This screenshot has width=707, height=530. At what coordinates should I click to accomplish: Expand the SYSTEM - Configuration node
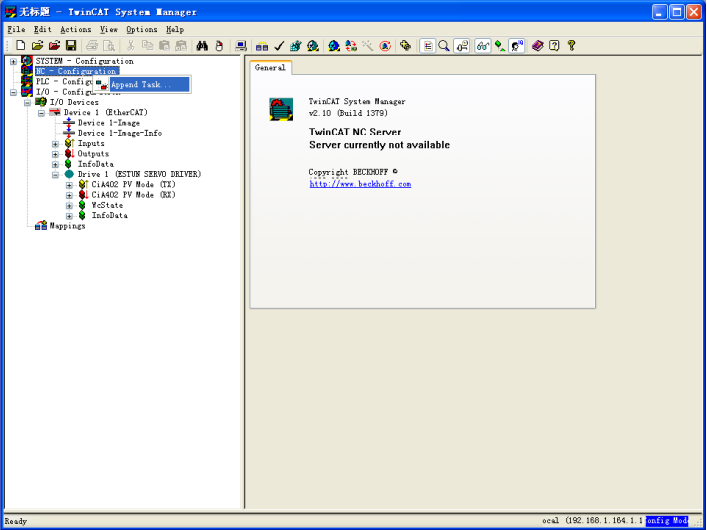(x=14, y=61)
